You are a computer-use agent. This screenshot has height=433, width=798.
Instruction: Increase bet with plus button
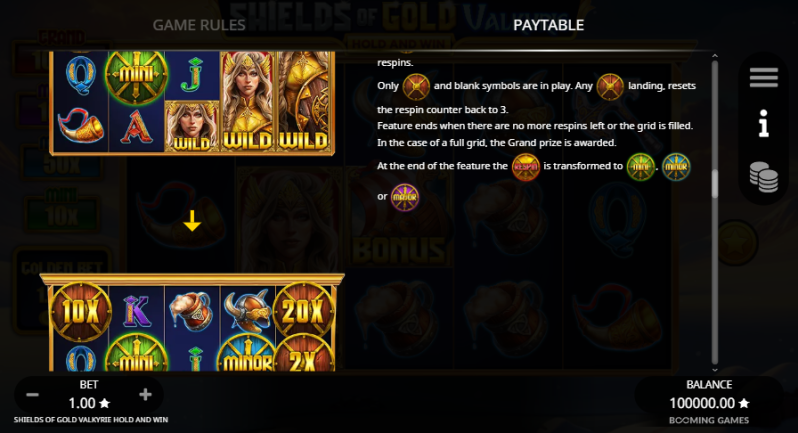pos(145,394)
